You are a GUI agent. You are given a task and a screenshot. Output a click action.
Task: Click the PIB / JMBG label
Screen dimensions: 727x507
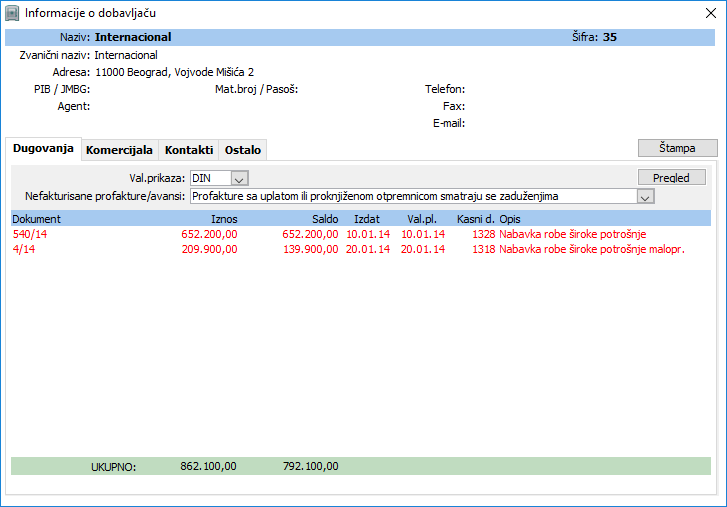[62, 89]
